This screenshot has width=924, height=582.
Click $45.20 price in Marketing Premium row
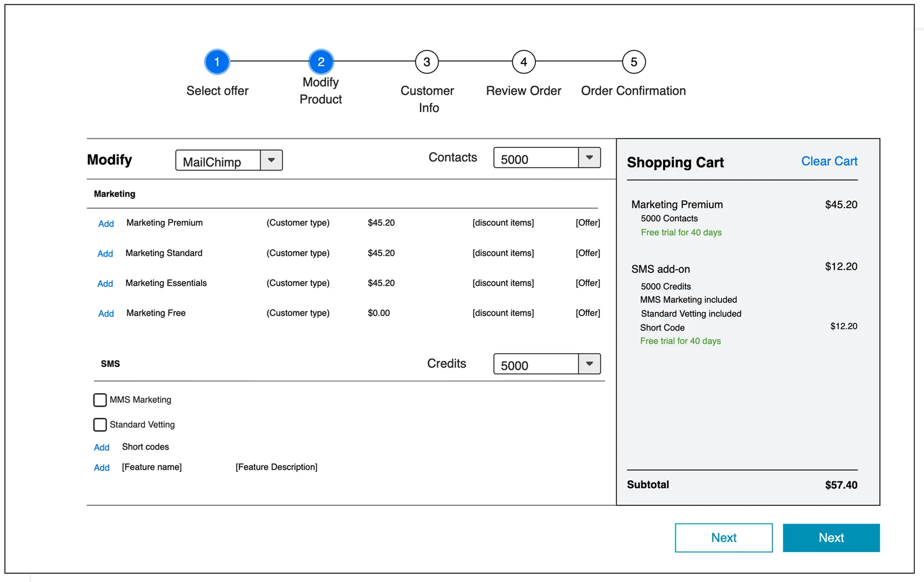click(x=381, y=223)
